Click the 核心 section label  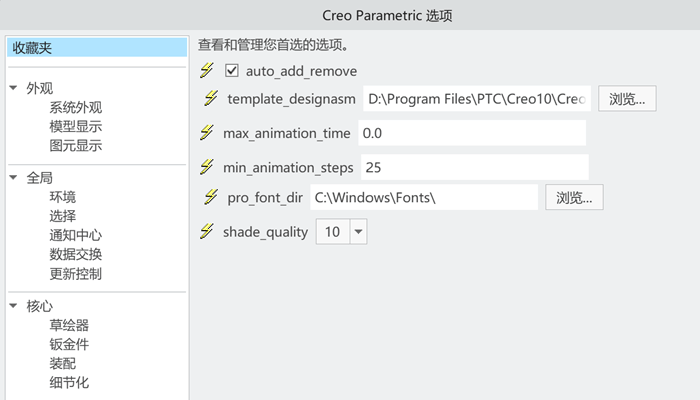click(x=40, y=306)
